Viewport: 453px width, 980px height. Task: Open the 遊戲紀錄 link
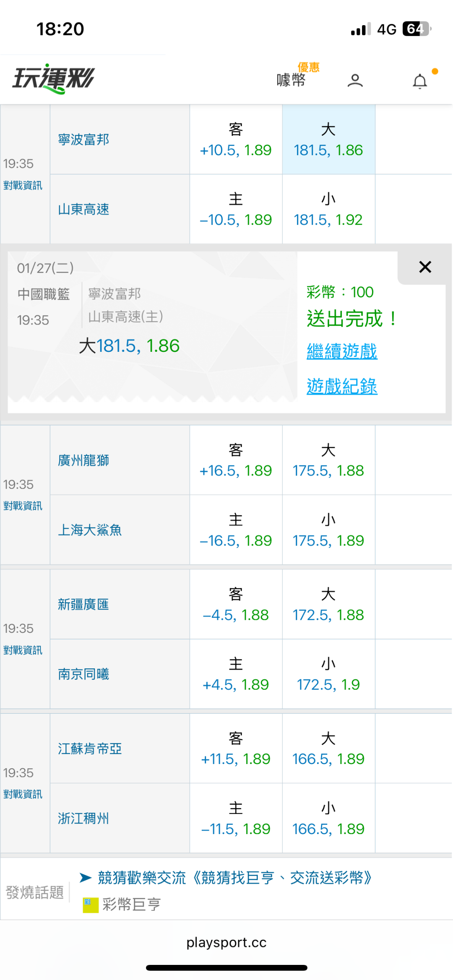click(x=342, y=386)
